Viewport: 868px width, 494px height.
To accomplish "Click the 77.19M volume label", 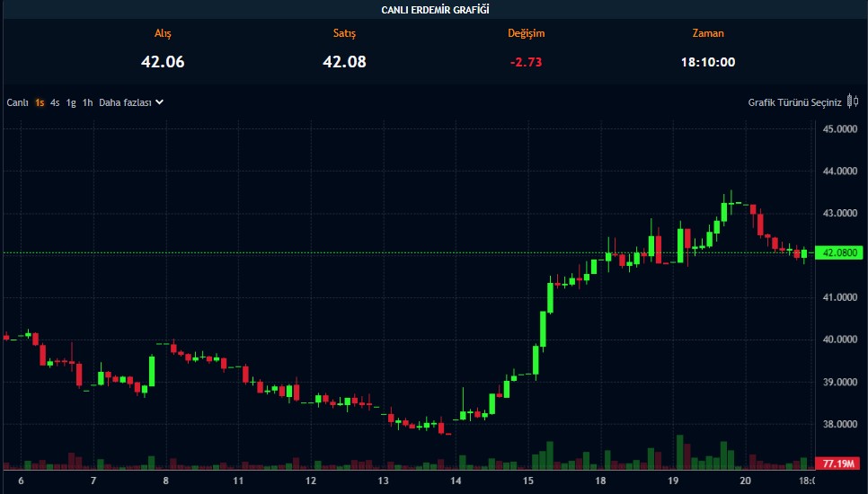I will (x=838, y=463).
